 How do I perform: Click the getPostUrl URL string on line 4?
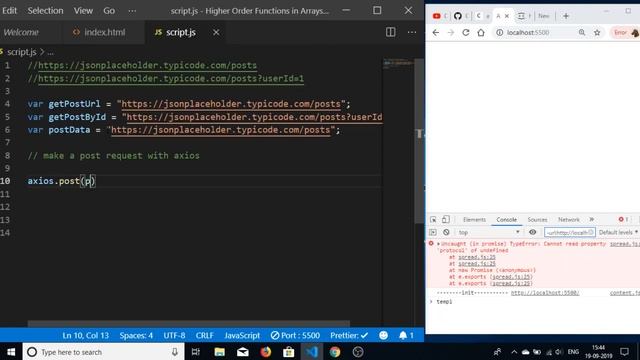click(231, 104)
